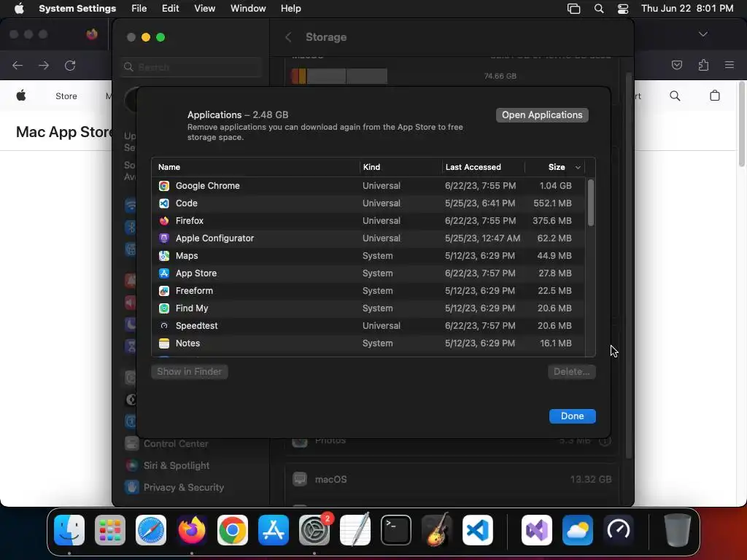Open GarageBand from the Dock

pyautogui.click(x=437, y=530)
